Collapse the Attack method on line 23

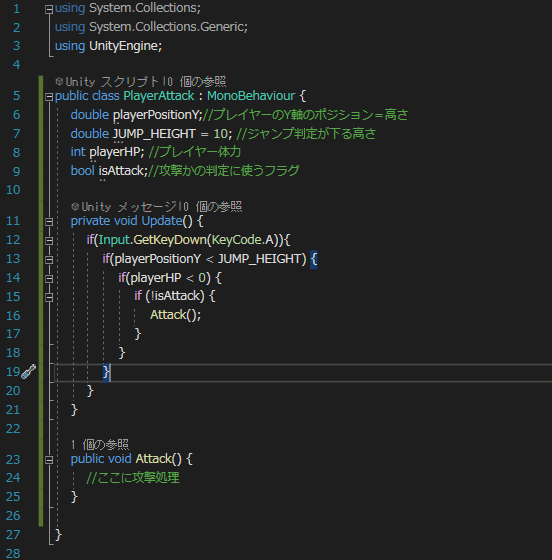click(x=49, y=460)
